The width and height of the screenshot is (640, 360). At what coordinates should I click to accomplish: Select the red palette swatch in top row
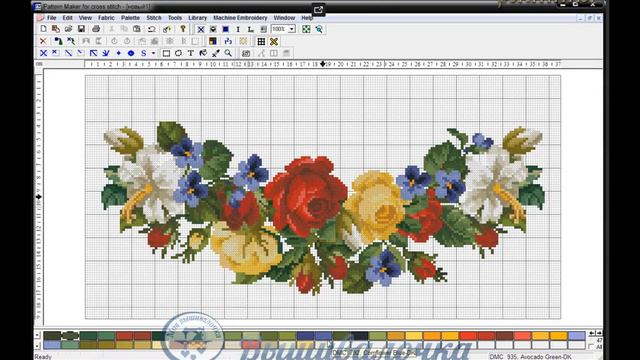coord(124,336)
